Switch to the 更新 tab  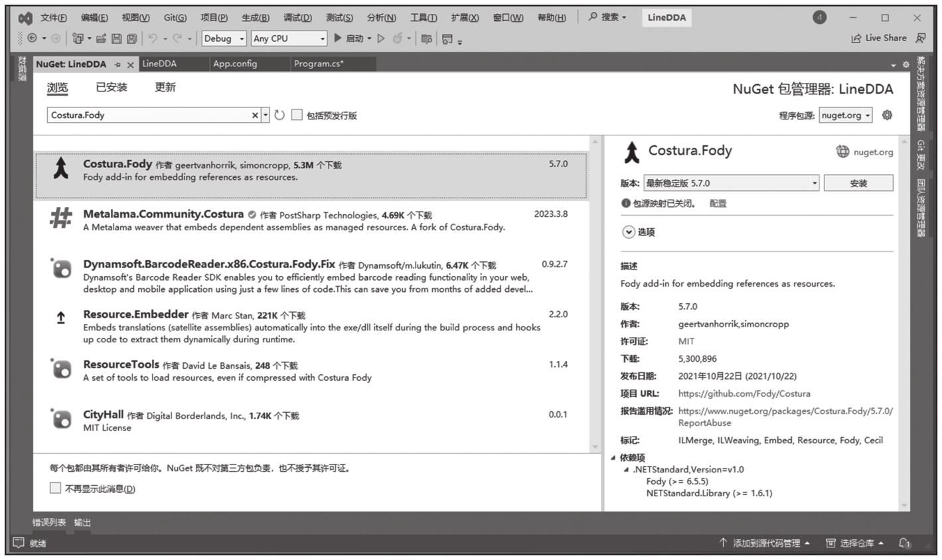165,87
